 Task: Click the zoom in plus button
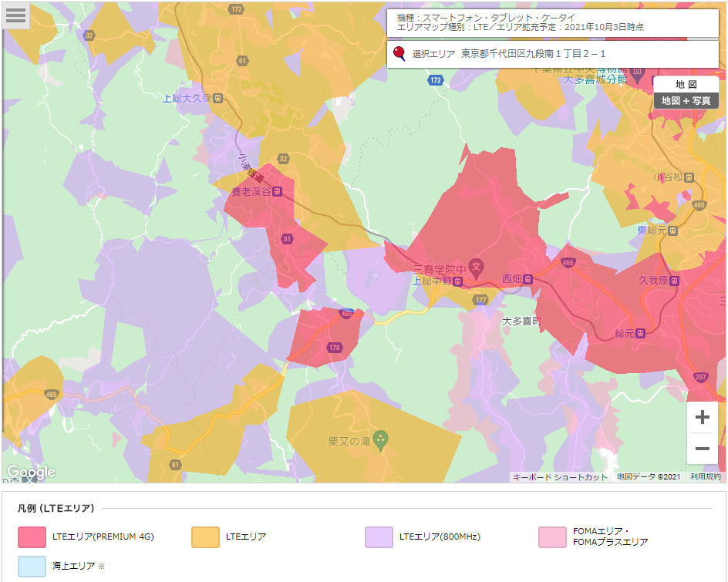pyautogui.click(x=702, y=418)
